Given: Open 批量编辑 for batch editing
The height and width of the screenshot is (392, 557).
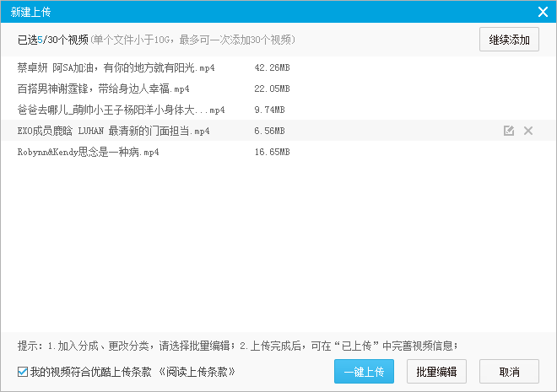Looking at the screenshot, I should coord(436,372).
